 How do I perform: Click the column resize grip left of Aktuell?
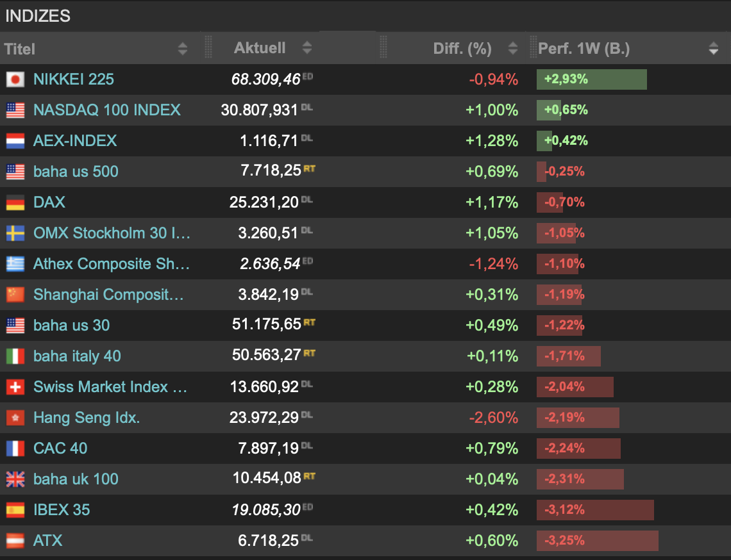(x=208, y=47)
